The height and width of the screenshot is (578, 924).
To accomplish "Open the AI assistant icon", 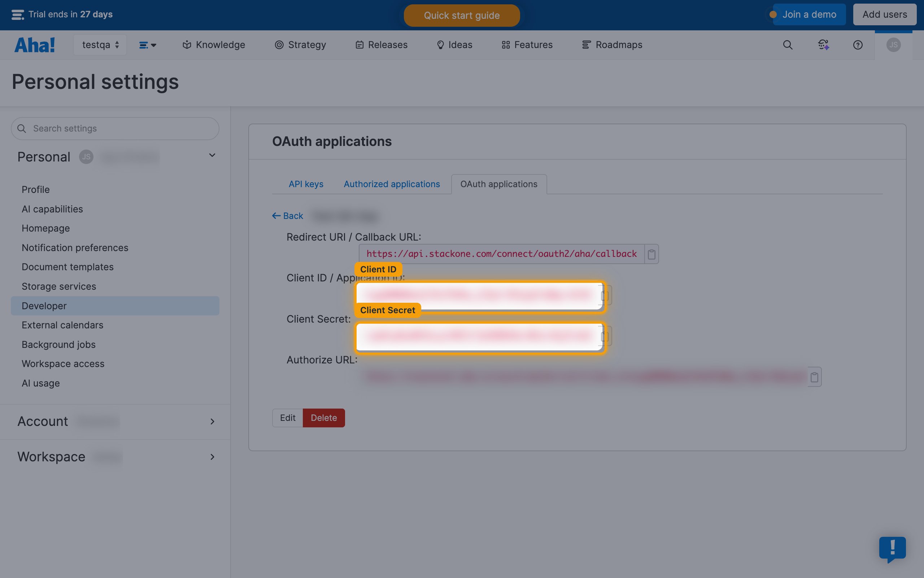I will tap(823, 45).
